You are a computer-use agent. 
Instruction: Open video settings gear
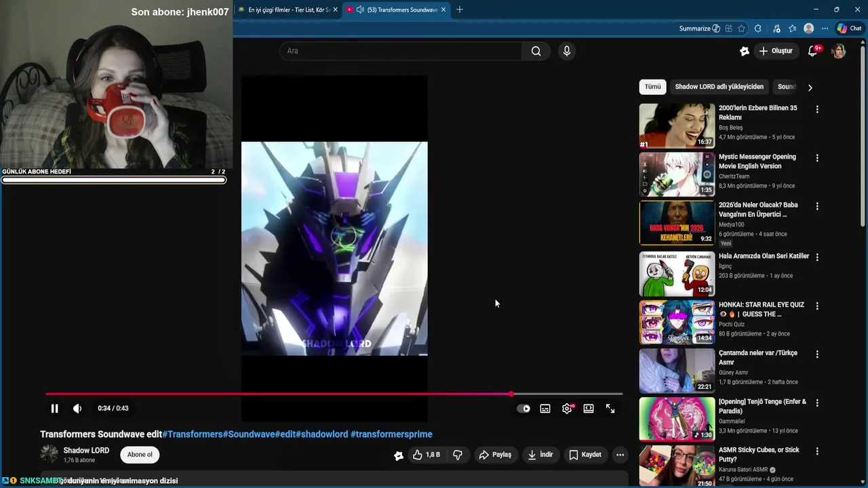tap(567, 409)
